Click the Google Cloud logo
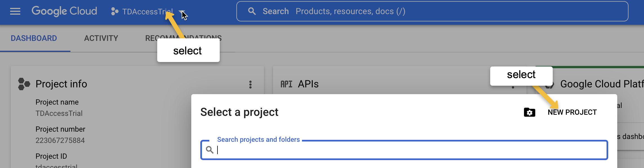The width and height of the screenshot is (644, 168). [64, 11]
